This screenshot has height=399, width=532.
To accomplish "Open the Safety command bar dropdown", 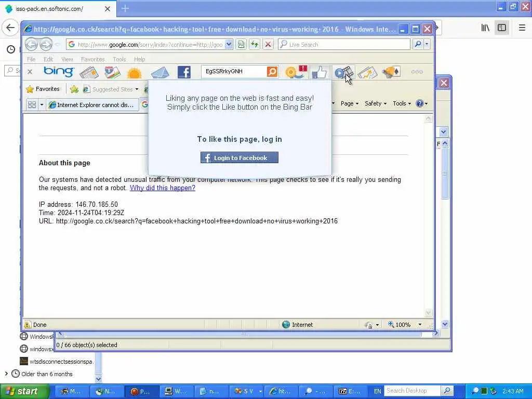I will coord(375,103).
